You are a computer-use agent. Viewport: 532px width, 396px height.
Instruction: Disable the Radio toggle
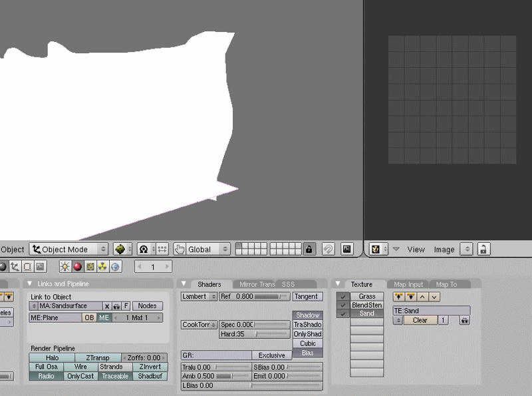click(x=46, y=376)
